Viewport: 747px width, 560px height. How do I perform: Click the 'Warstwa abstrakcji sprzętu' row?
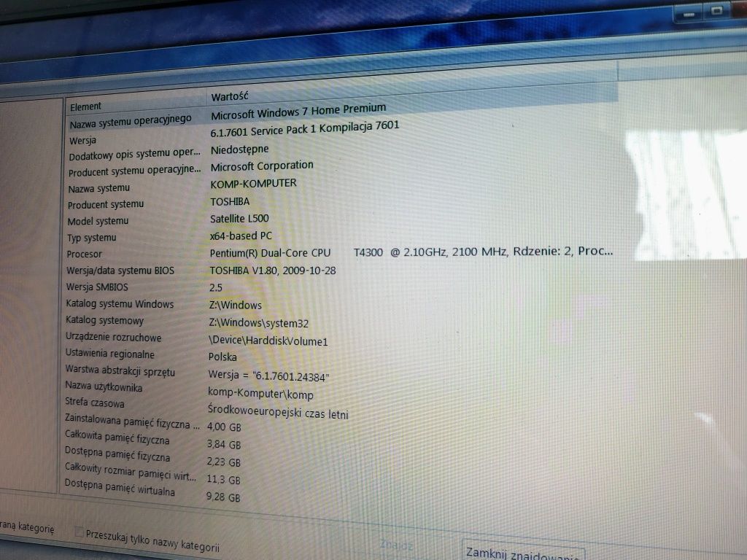click(x=120, y=370)
